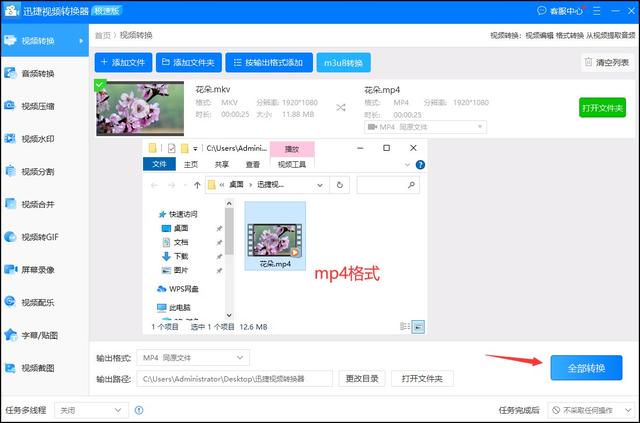The height and width of the screenshot is (423, 640).
Task: Select 文档 in Explorer tree
Action: pos(176,242)
